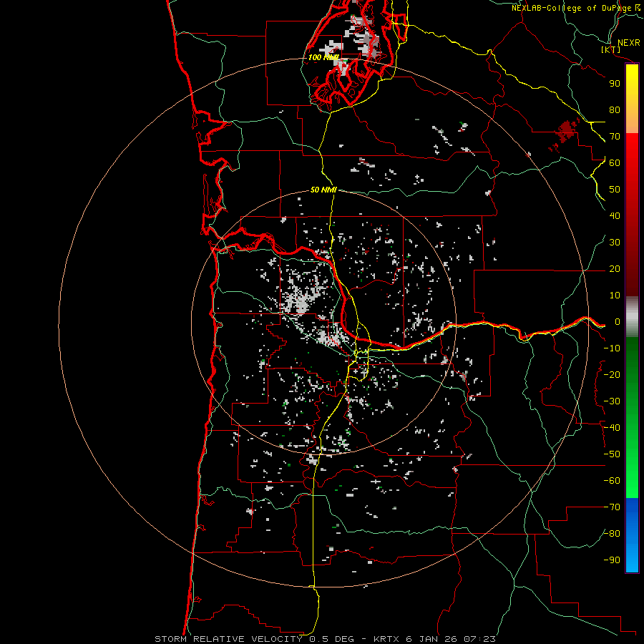
Task: Select the 80 knot scale label
Action: [x=615, y=110]
